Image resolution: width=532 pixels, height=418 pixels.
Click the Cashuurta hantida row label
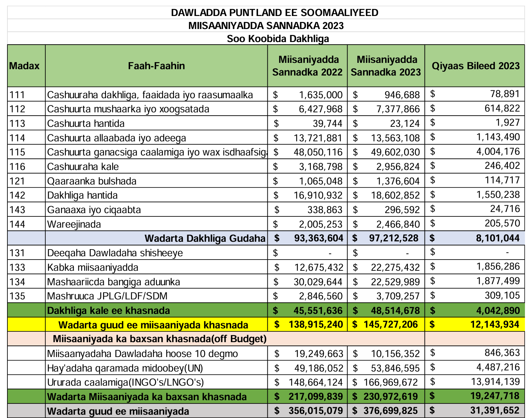coord(86,123)
